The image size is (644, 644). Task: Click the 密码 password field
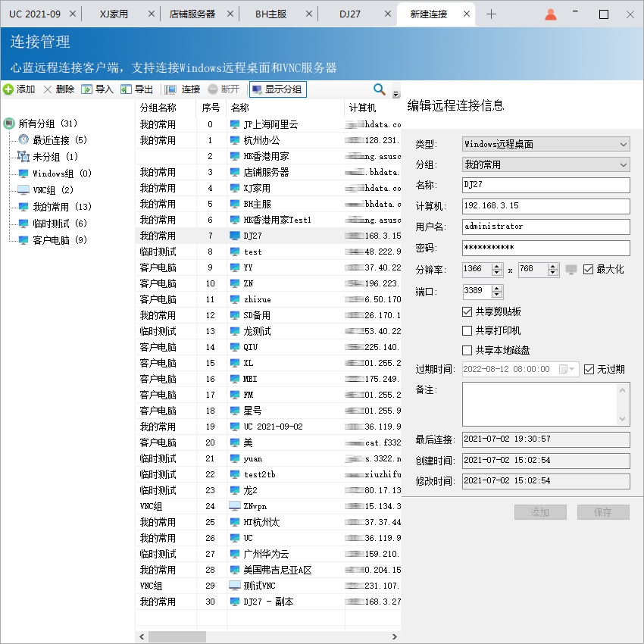click(546, 248)
